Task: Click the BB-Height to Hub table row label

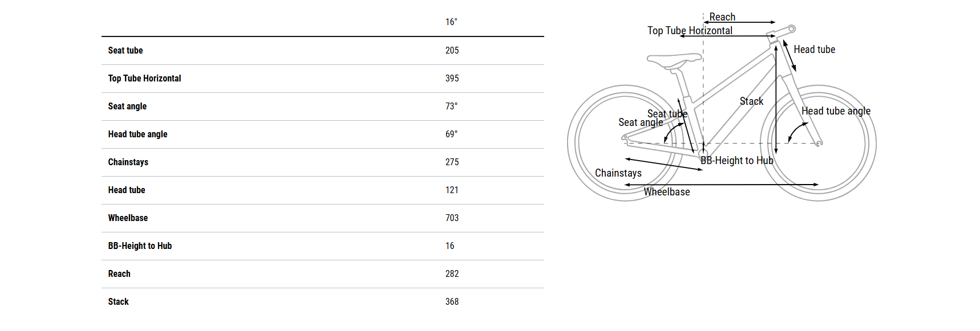Action: click(x=140, y=246)
